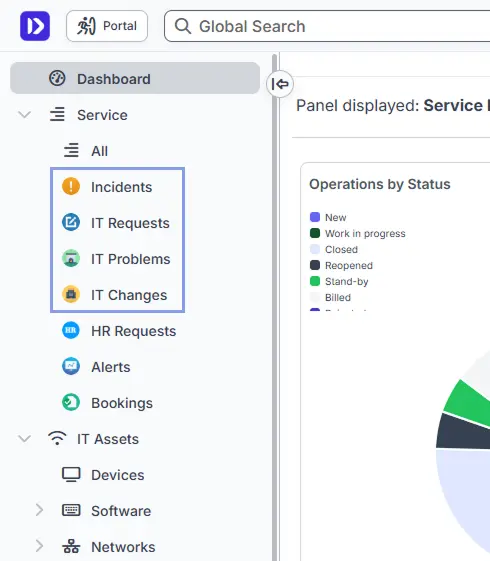Open HR Requests

click(133, 331)
